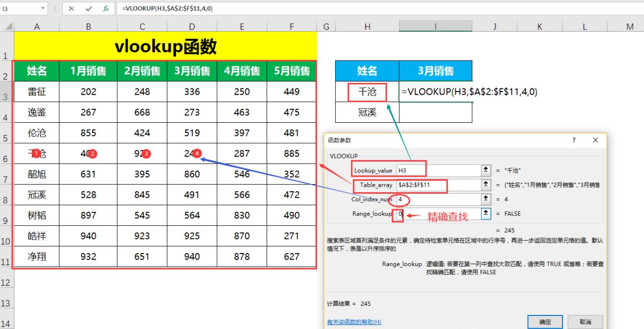644x329 pixels.
Task: Select lookup cell H4 containing 冠溪
Action: coord(367,113)
